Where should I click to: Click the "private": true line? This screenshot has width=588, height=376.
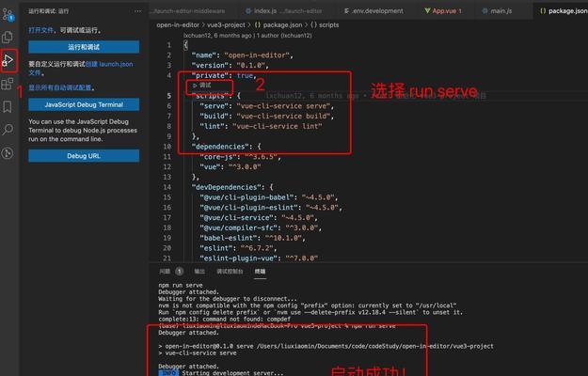click(224, 75)
